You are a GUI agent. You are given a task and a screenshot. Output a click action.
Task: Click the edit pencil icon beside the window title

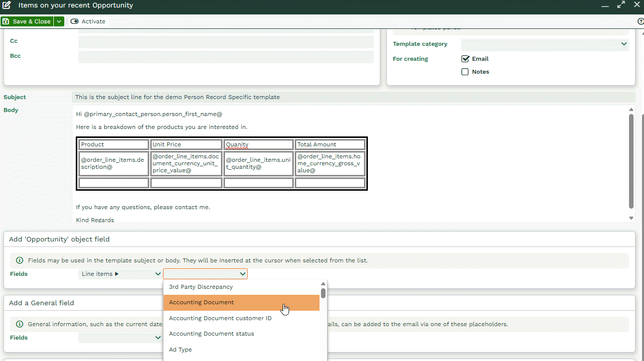pyautogui.click(x=7, y=5)
